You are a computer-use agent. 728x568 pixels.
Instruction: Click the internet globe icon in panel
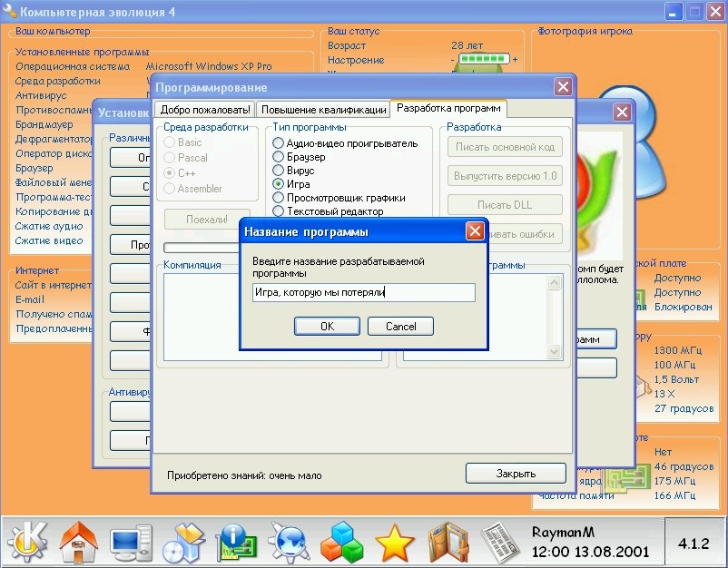tap(289, 542)
